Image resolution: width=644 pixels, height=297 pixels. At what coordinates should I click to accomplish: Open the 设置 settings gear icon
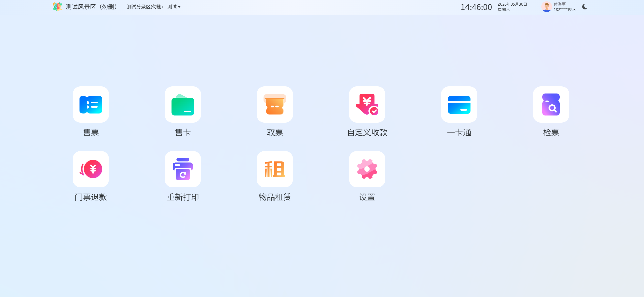(367, 169)
